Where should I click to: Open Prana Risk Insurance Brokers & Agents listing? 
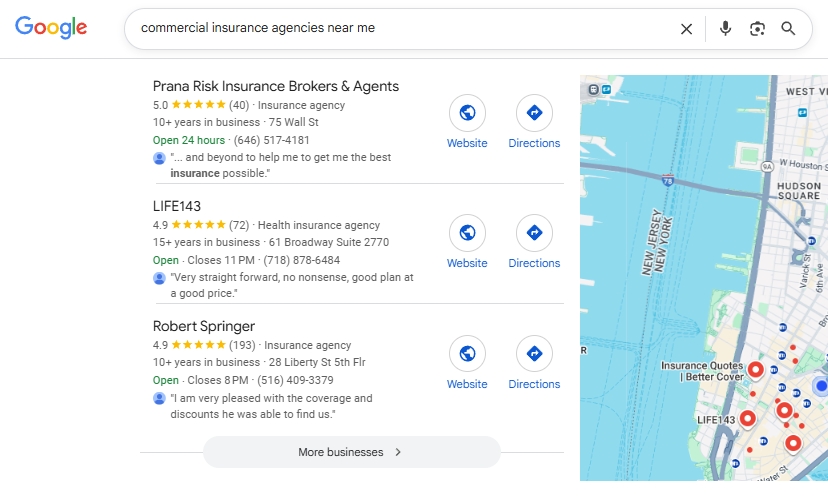275,86
